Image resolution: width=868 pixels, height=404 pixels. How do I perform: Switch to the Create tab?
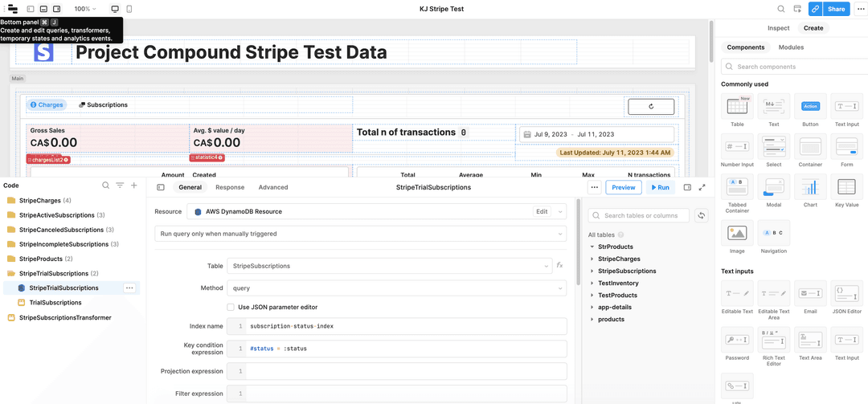tap(813, 28)
